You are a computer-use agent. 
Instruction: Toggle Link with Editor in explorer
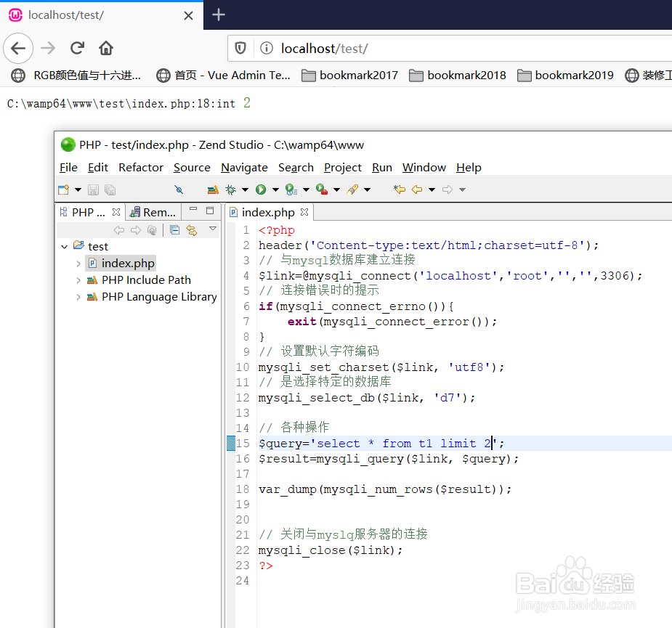(x=192, y=230)
